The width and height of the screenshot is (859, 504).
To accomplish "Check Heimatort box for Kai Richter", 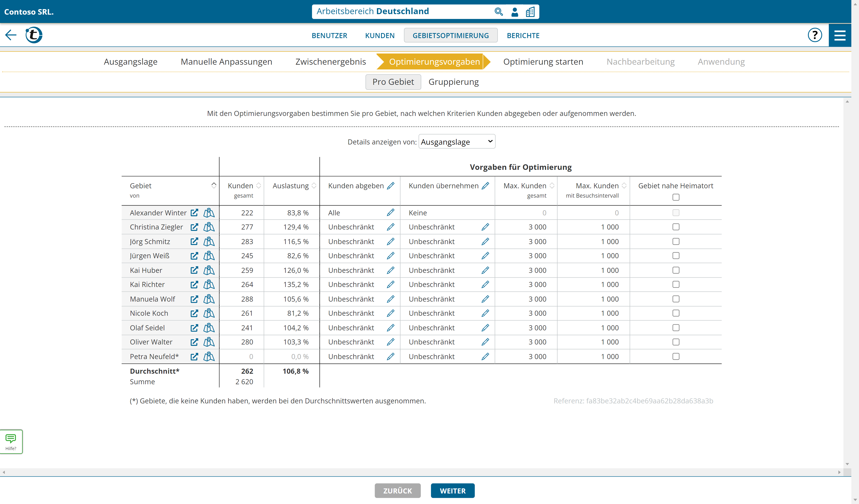I will (676, 285).
